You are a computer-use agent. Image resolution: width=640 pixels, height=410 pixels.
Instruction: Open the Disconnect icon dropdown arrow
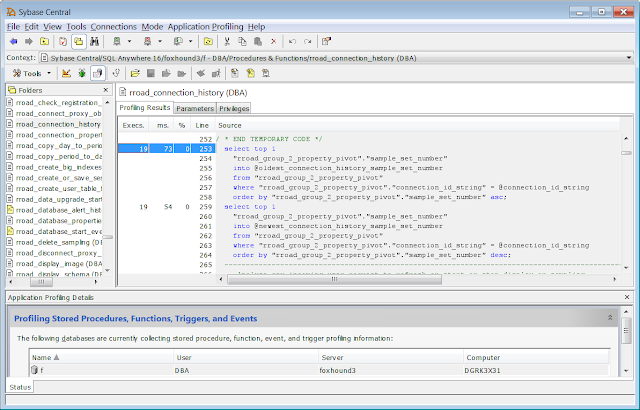point(160,41)
